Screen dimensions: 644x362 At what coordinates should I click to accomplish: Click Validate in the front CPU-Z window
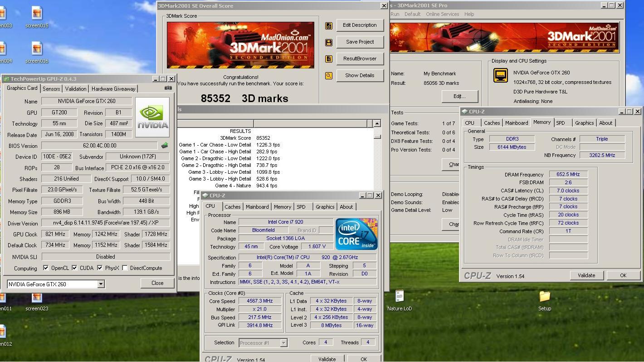tap(327, 359)
